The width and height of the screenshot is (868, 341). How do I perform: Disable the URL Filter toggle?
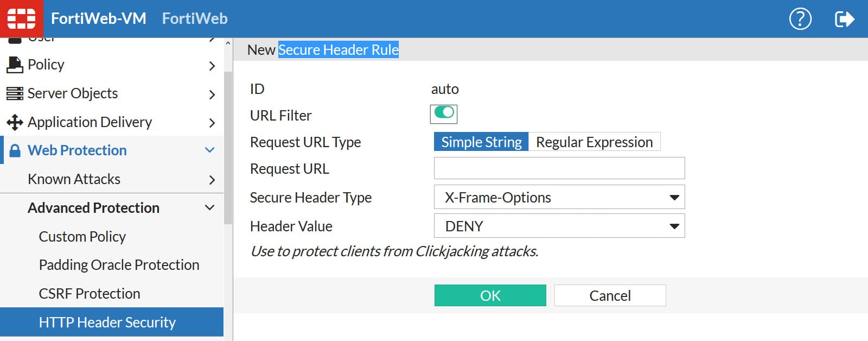point(445,114)
